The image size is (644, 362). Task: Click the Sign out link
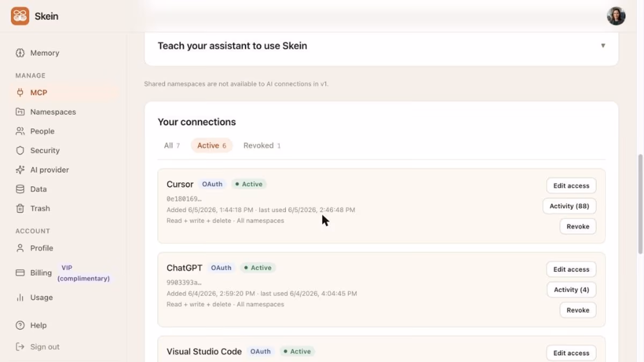[x=45, y=347]
